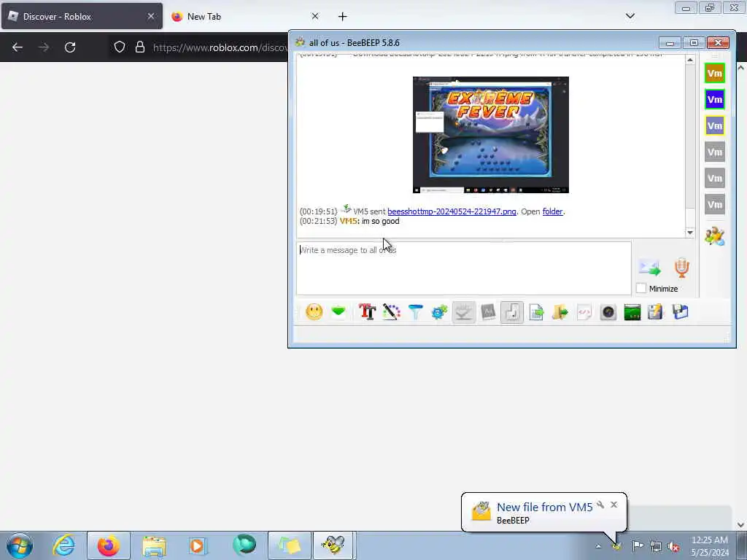This screenshot has width=747, height=560.
Task: Click the floppy disk with lightning icon
Action: [x=655, y=312]
